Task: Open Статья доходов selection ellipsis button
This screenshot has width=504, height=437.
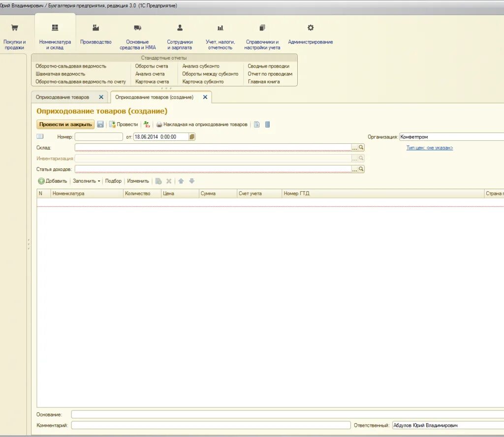Action: 355,169
